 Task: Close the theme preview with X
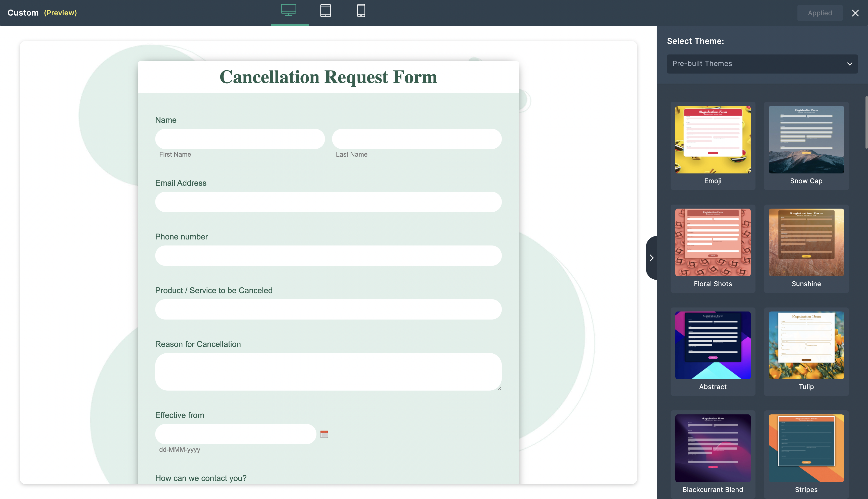pos(855,13)
